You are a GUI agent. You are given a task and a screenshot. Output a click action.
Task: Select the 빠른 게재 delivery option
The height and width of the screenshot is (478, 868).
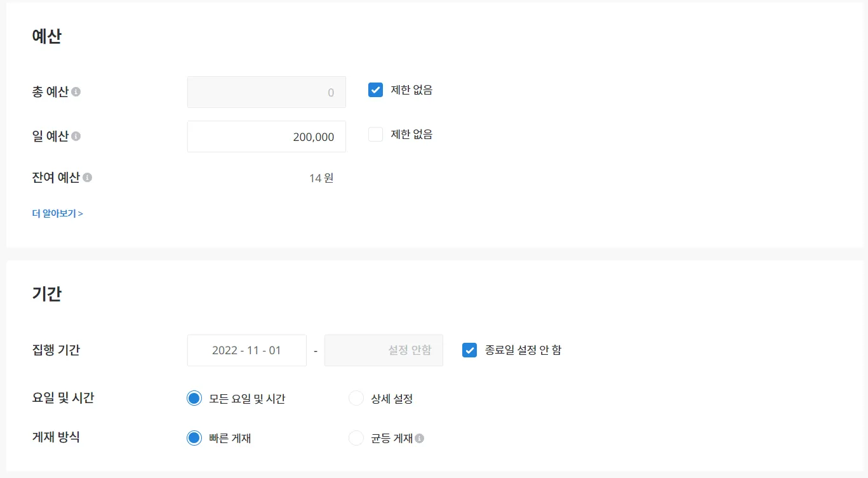194,438
